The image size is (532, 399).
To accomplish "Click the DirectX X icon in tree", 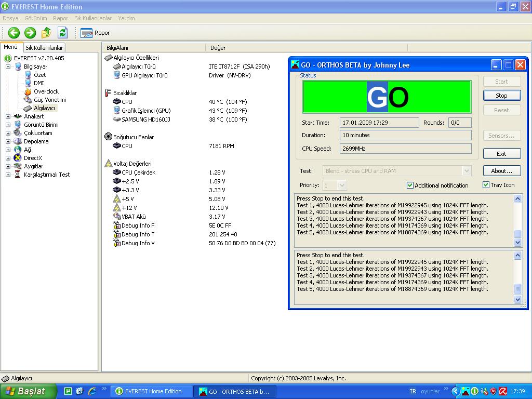I will coord(17,158).
